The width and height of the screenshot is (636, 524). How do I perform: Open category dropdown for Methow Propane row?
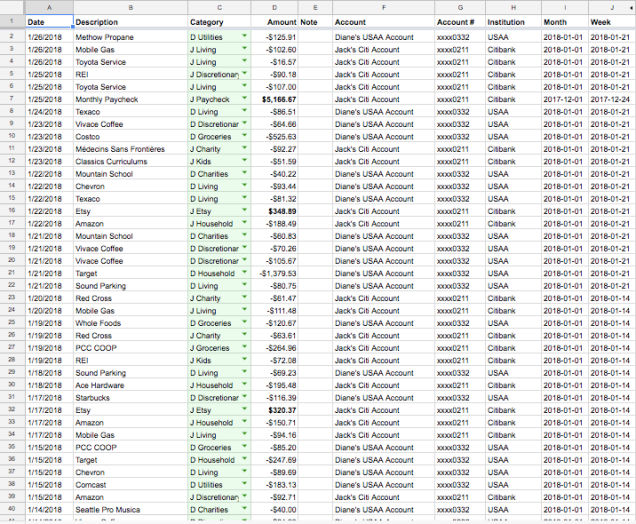(244, 36)
